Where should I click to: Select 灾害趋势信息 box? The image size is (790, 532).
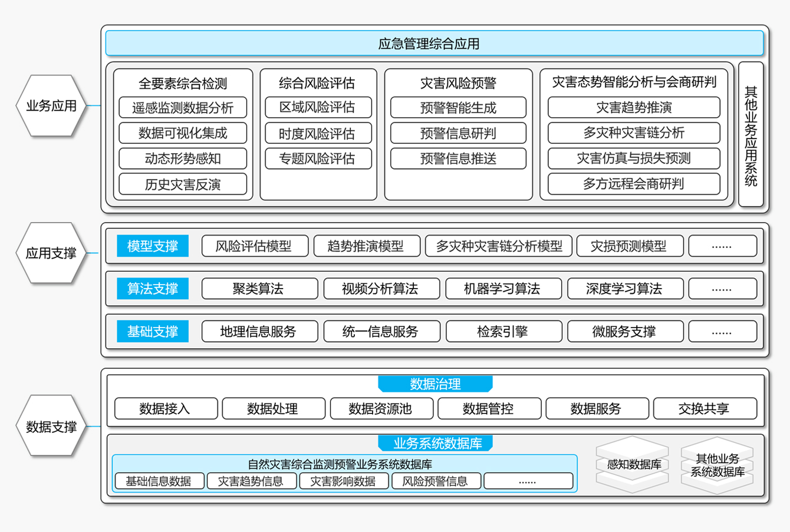click(251, 481)
